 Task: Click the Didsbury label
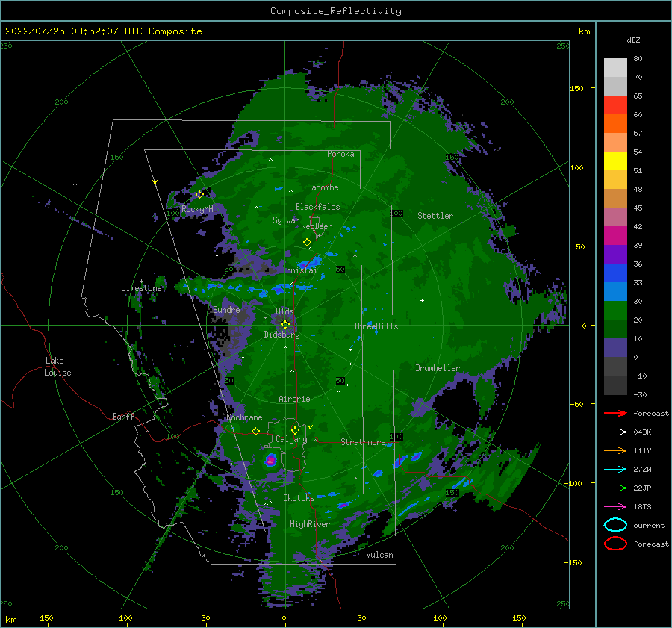tap(281, 335)
